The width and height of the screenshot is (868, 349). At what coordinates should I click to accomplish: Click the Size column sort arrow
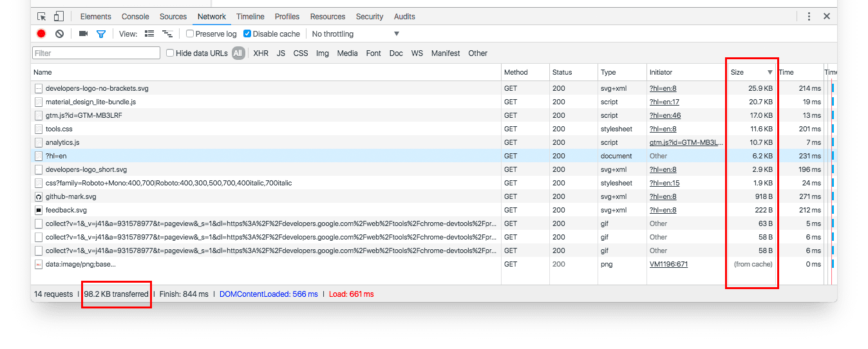coord(769,73)
